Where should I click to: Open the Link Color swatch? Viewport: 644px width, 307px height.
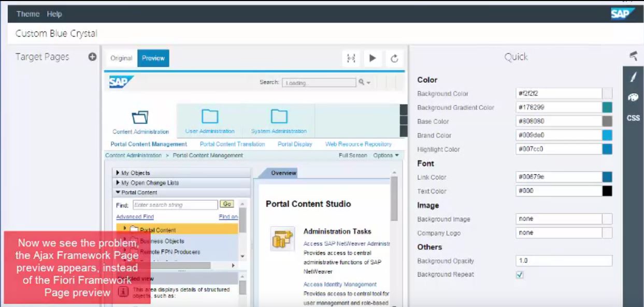(607, 177)
